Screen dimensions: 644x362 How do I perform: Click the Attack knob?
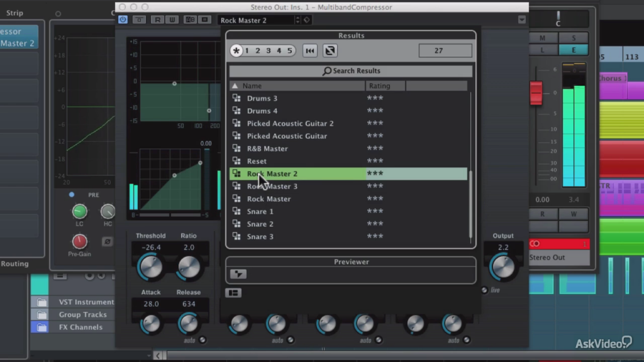coord(151,324)
